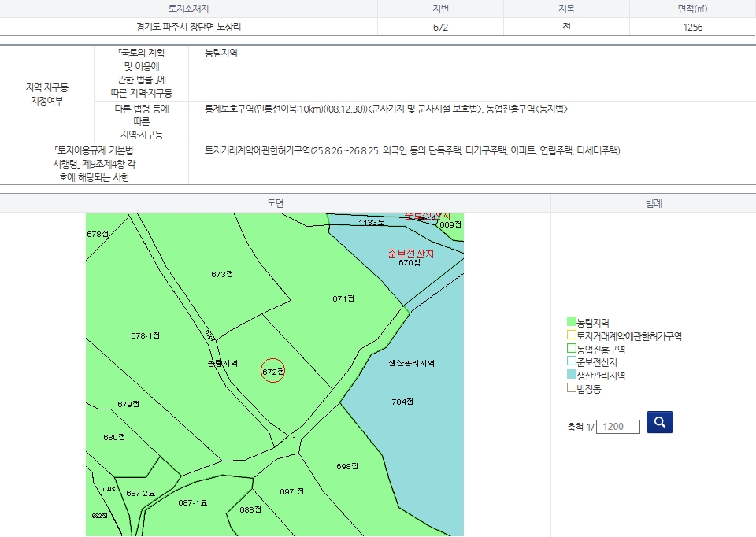
Task: Click the scale input field showing 1200
Action: pos(618,427)
